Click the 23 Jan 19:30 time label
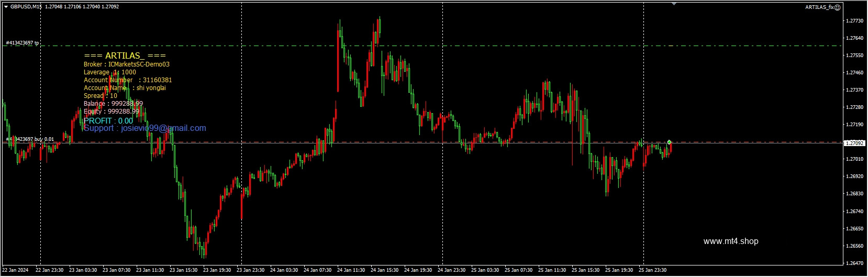 (x=217, y=271)
